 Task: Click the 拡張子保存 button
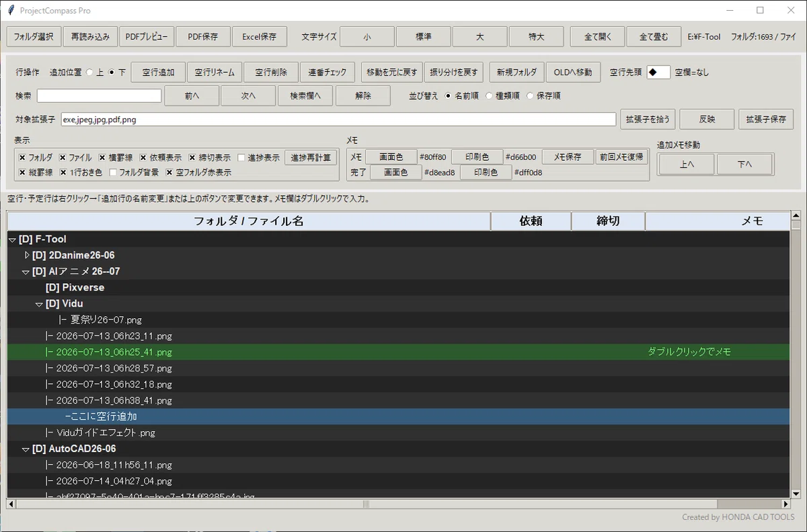coord(766,119)
